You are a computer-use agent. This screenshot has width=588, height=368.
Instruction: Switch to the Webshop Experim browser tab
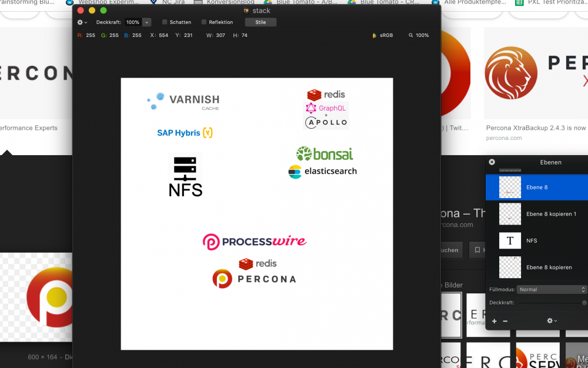pos(102,2)
